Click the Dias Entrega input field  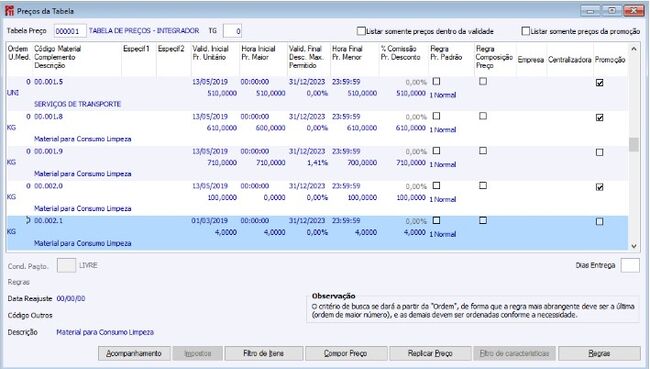(630, 265)
